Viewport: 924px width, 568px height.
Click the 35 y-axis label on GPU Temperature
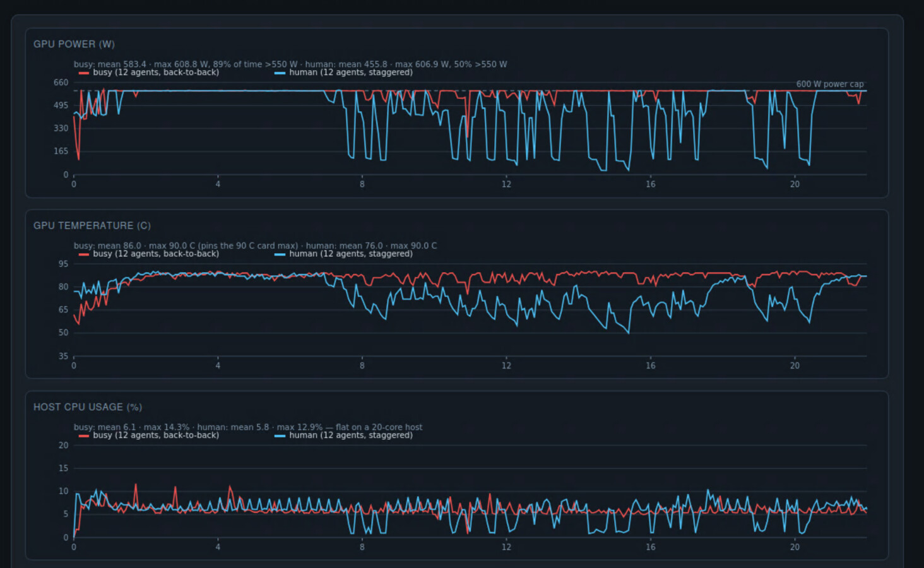pyautogui.click(x=63, y=356)
